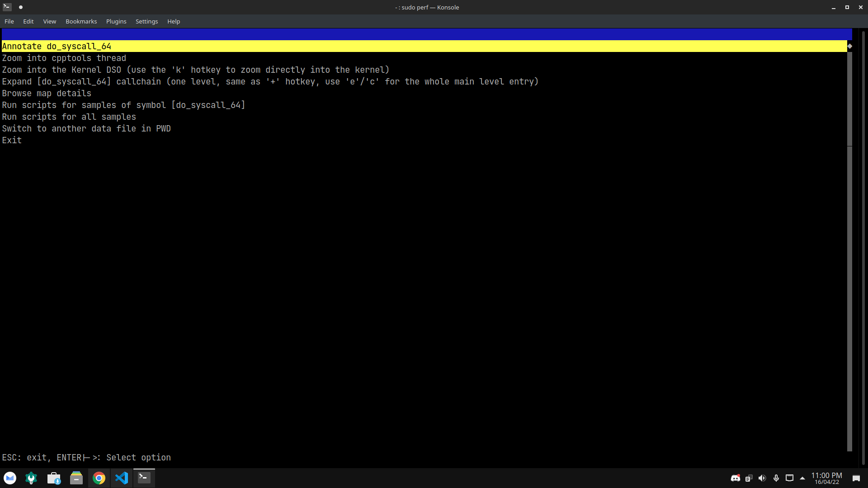The height and width of the screenshot is (488, 868).
Task: Launch Google Chrome from the taskbar
Action: (x=99, y=478)
